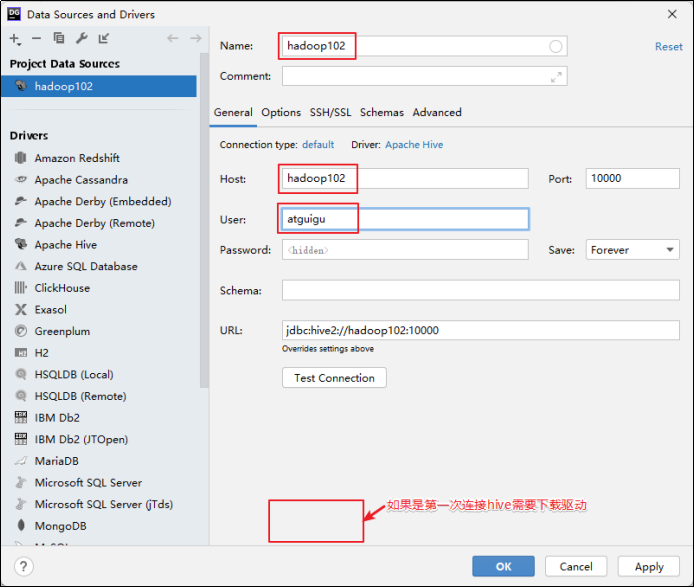Image resolution: width=695 pixels, height=588 pixels.
Task: Click the MariaDB driver icon
Action: [x=20, y=461]
